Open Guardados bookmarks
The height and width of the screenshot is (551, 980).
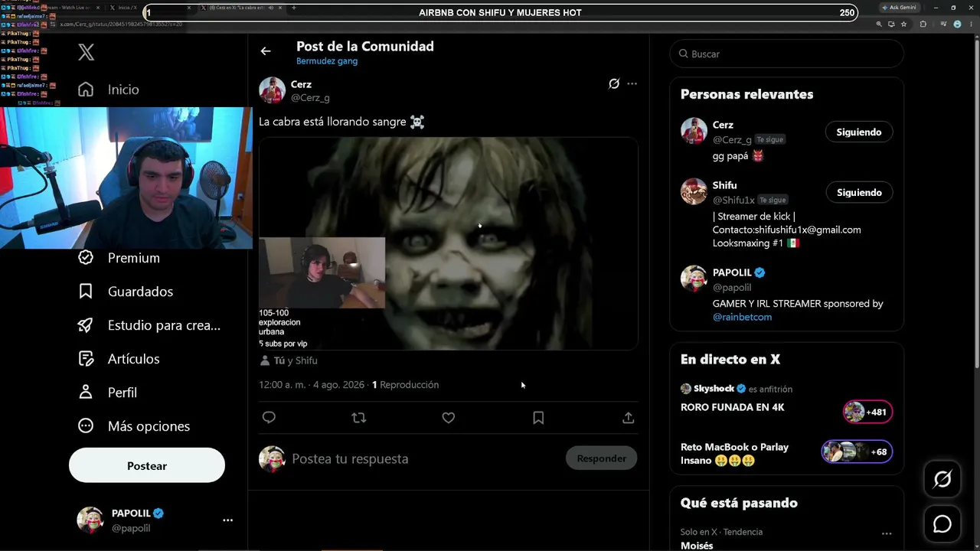click(x=140, y=292)
